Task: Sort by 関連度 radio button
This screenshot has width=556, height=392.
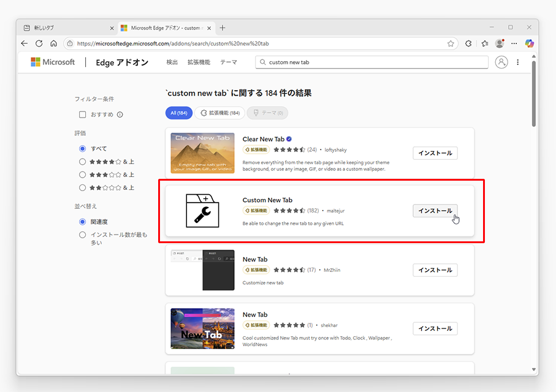Action: coord(82,222)
